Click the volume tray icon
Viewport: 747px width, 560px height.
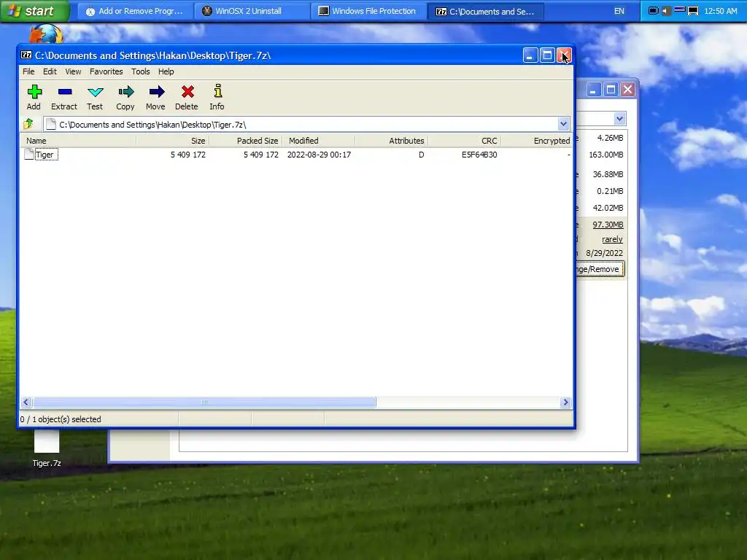point(666,11)
